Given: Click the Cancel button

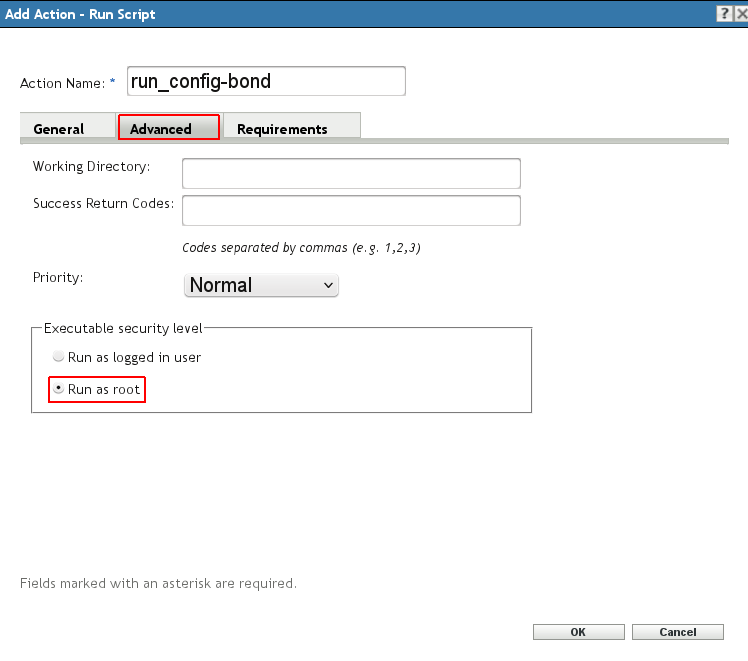Looking at the screenshot, I should point(678,632).
